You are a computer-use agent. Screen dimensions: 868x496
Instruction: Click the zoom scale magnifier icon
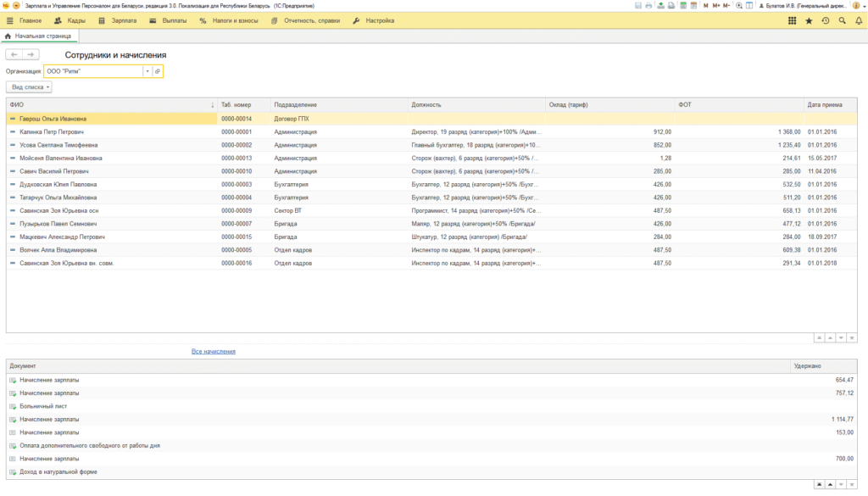(x=738, y=6)
